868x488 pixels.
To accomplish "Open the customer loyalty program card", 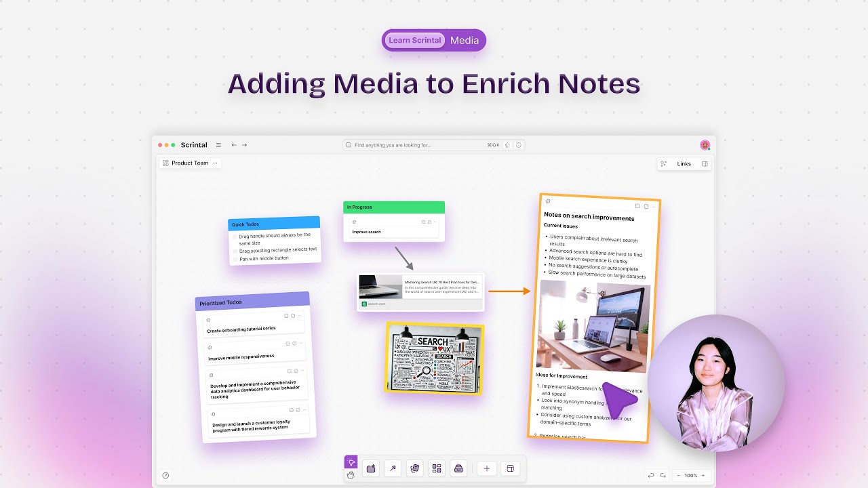I will click(259, 421).
